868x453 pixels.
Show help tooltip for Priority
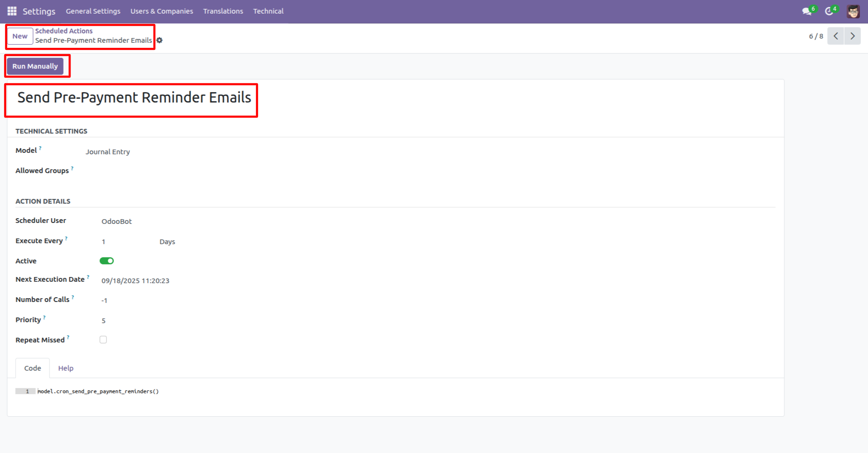click(x=44, y=318)
